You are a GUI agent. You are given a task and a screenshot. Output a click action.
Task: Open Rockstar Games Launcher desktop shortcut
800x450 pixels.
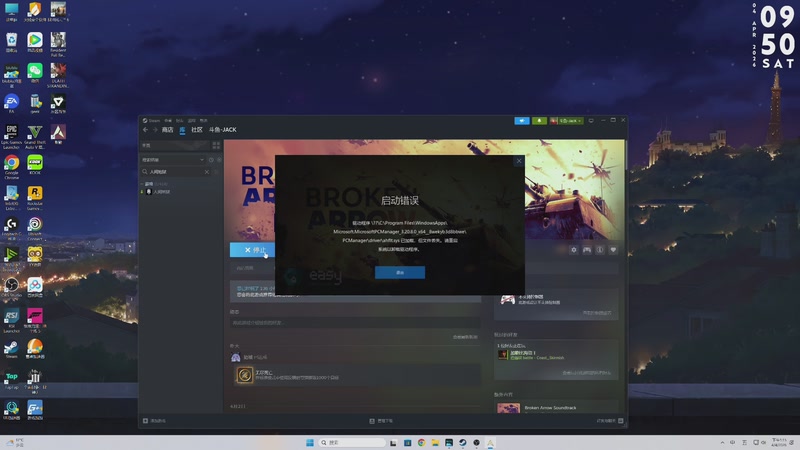35,198
